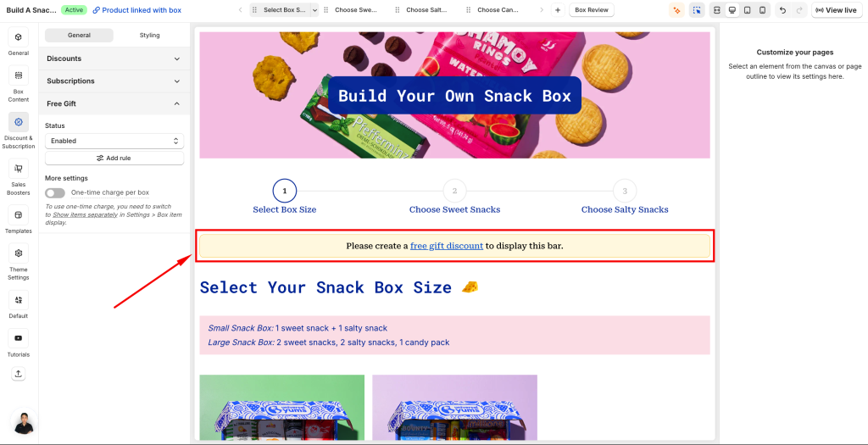Click the undo arrow in top toolbar
The height and width of the screenshot is (445, 868).
pyautogui.click(x=782, y=10)
